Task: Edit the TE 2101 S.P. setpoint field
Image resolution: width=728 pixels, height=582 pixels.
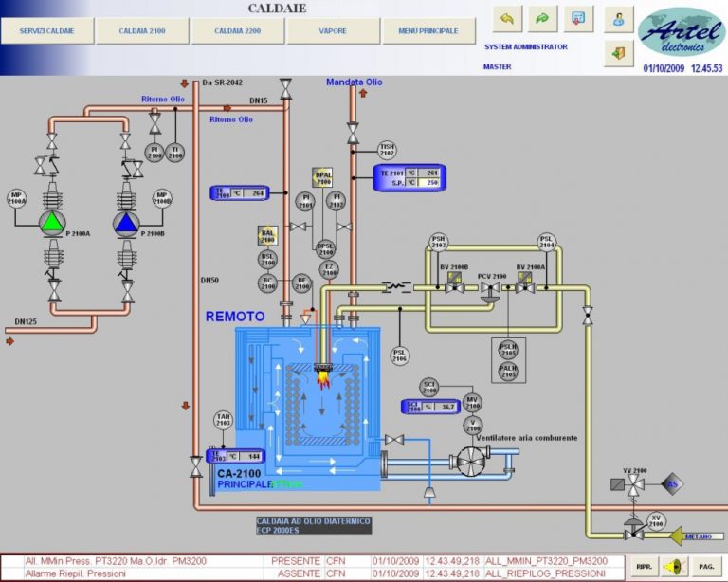Action: pyautogui.click(x=428, y=183)
